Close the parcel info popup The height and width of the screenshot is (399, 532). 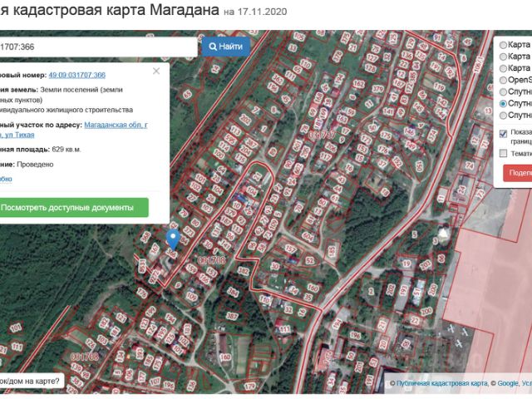point(156,71)
